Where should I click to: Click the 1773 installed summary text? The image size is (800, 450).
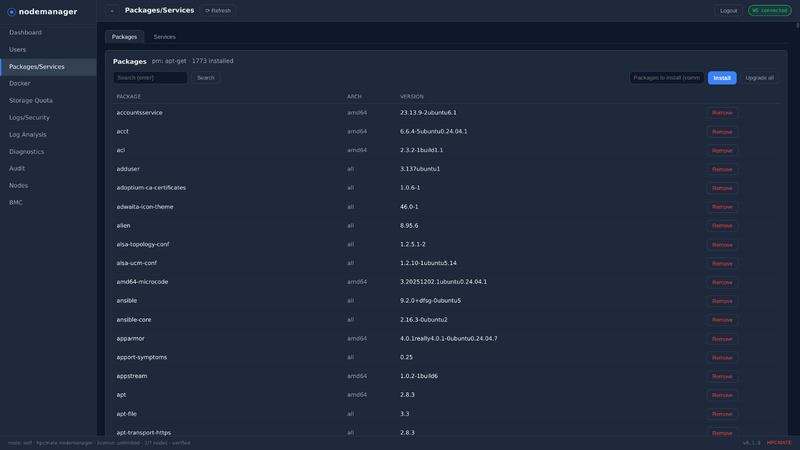pyautogui.click(x=212, y=61)
